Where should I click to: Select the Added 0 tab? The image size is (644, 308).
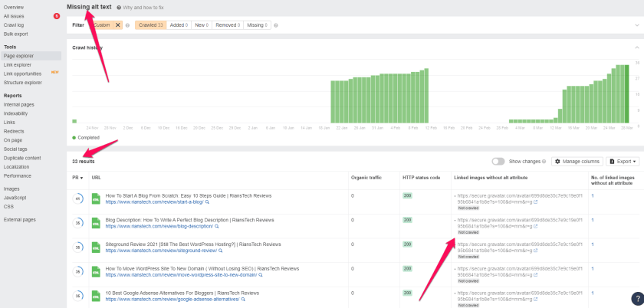pyautogui.click(x=179, y=25)
